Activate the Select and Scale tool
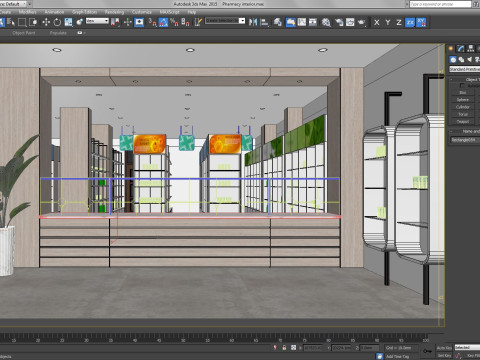The height and width of the screenshot is (360, 480). 68,22
